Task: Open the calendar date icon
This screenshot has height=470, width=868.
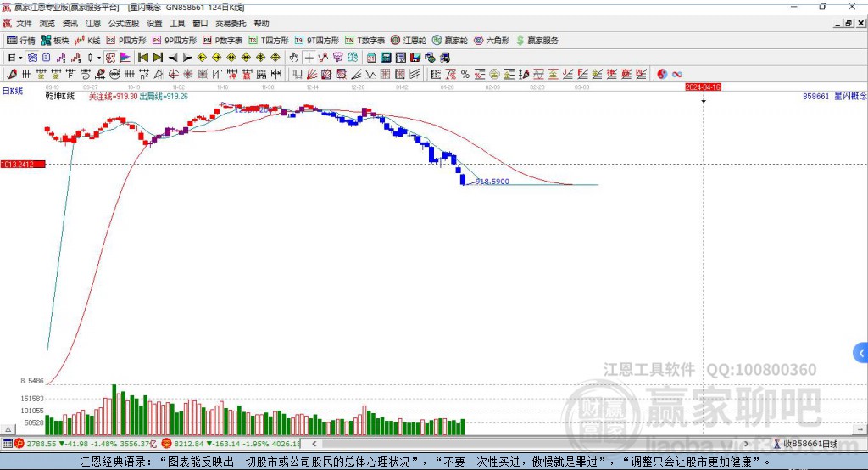Action: point(371,58)
